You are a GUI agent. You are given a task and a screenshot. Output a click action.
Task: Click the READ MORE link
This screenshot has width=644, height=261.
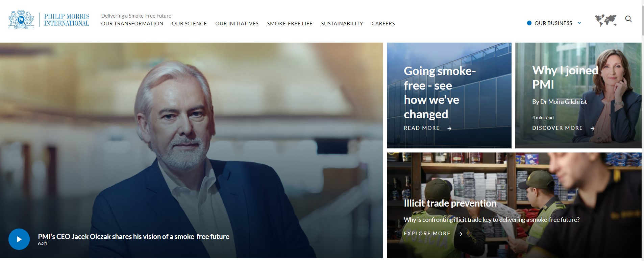point(422,128)
